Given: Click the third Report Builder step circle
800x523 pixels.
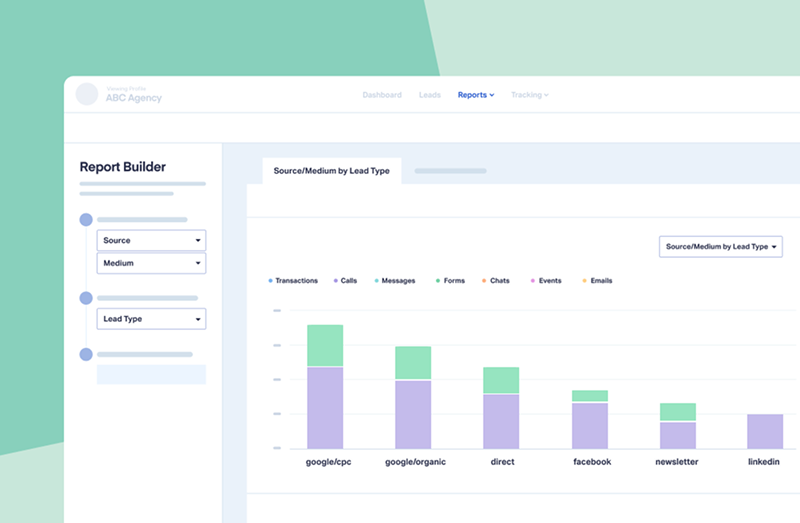Looking at the screenshot, I should click(86, 354).
